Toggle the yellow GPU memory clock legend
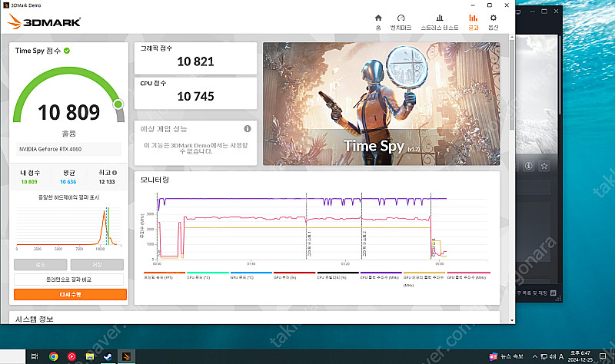The height and width of the screenshot is (364, 615). (x=424, y=279)
